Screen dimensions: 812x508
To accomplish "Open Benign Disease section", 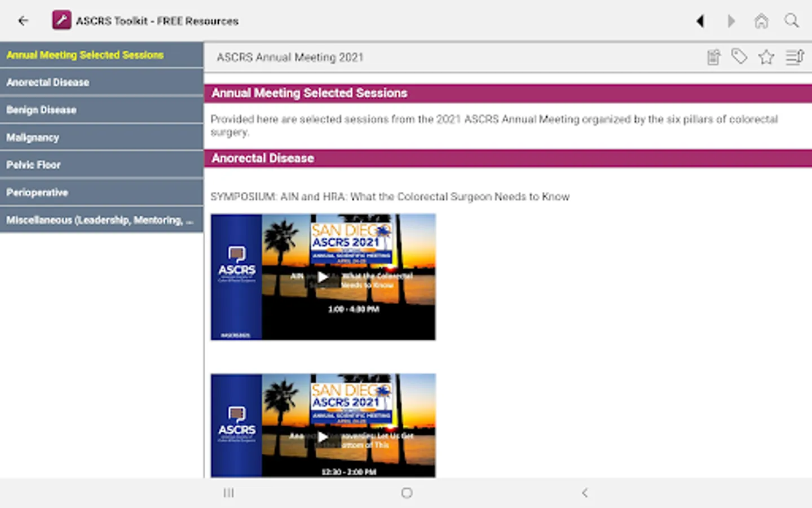I will coord(101,110).
